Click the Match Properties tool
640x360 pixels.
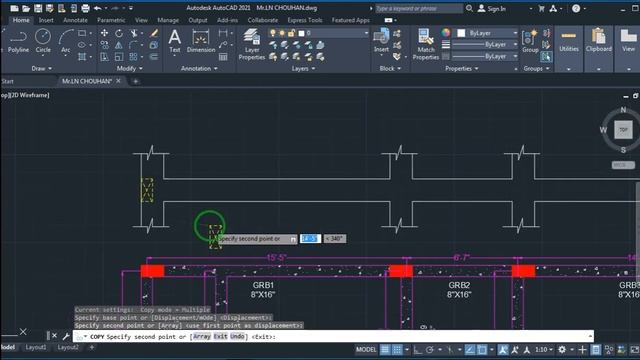click(426, 44)
